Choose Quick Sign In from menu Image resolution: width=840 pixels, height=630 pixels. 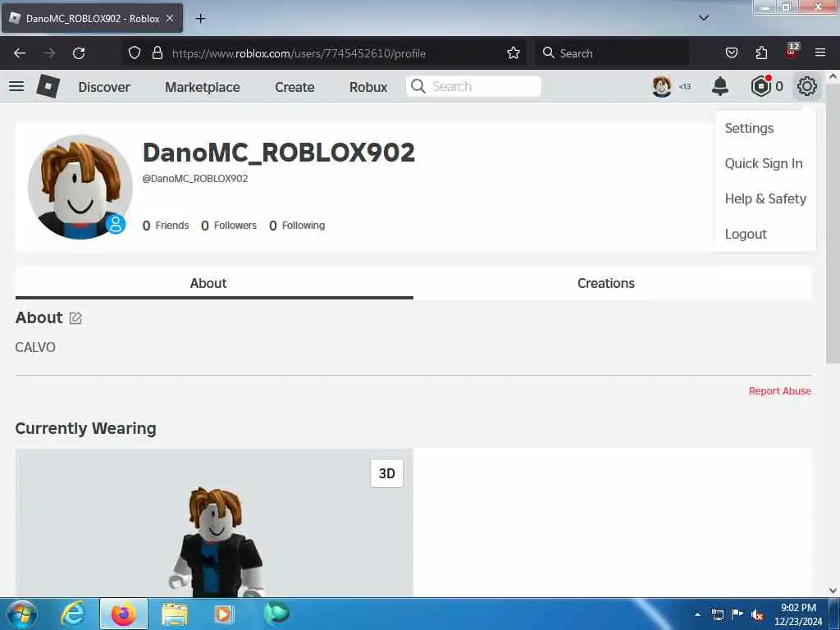764,163
